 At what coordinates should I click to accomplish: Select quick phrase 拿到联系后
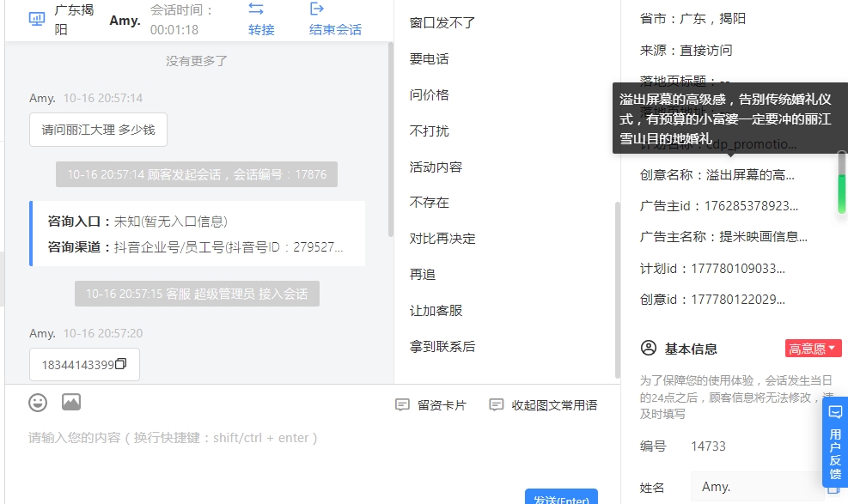coord(442,346)
